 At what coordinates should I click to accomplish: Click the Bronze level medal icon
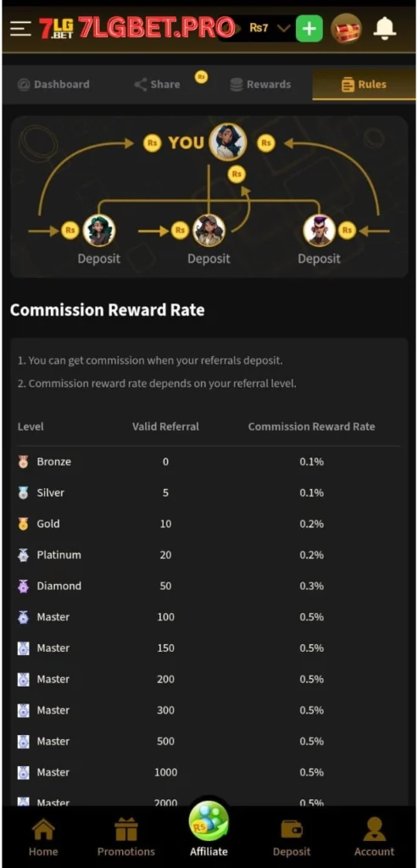point(23,462)
